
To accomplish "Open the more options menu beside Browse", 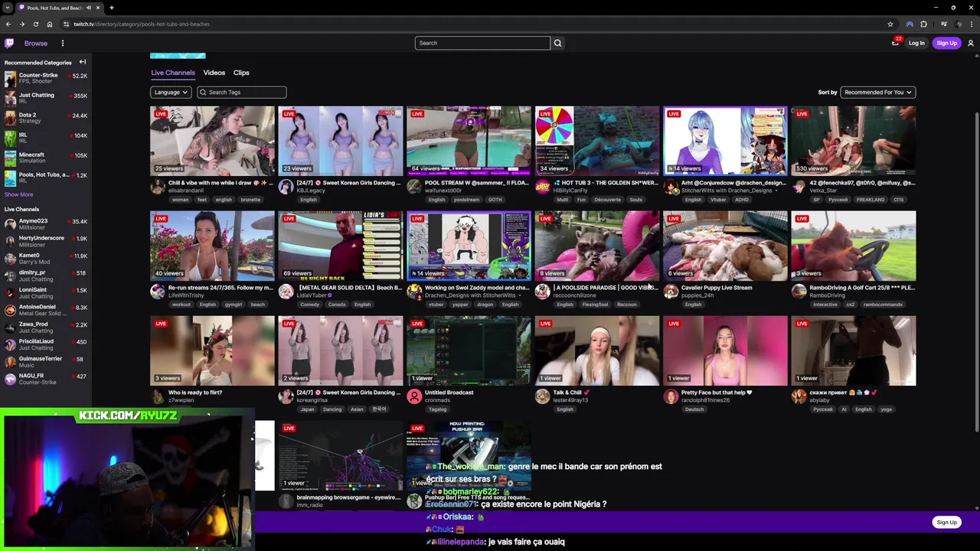I will click(63, 43).
